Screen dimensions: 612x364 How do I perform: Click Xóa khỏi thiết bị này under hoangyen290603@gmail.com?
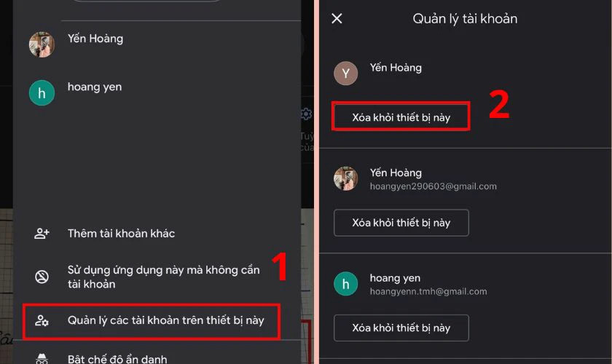[x=401, y=223]
